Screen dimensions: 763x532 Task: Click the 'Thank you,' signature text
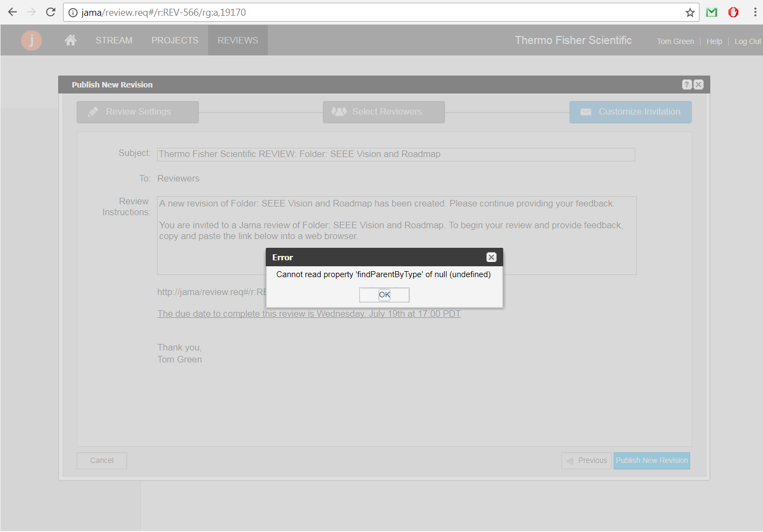pyautogui.click(x=179, y=347)
